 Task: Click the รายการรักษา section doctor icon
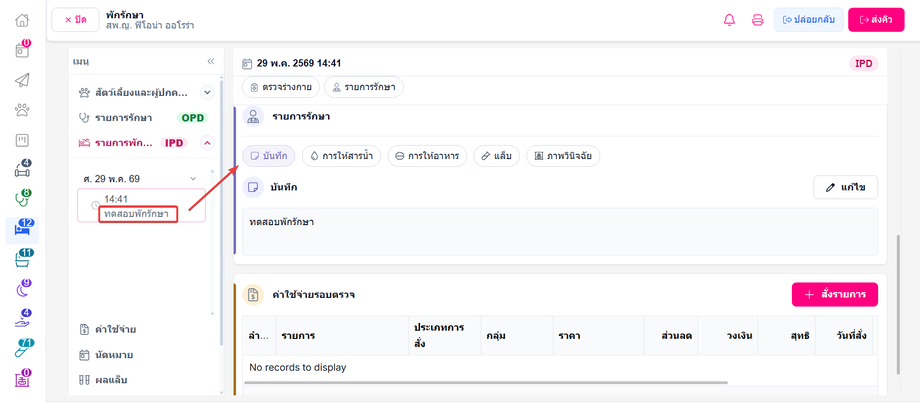(x=253, y=117)
